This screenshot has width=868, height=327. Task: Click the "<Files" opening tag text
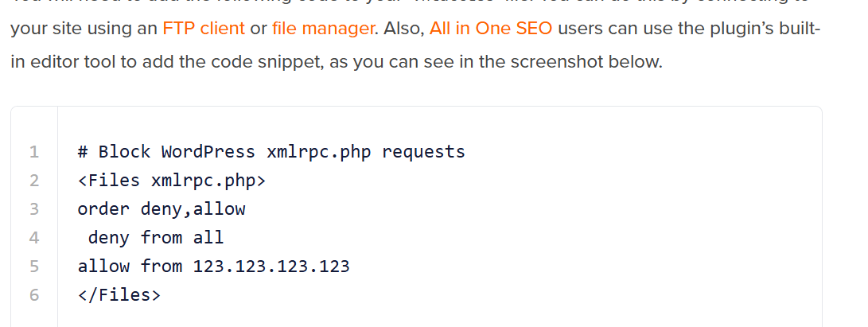[x=109, y=181]
